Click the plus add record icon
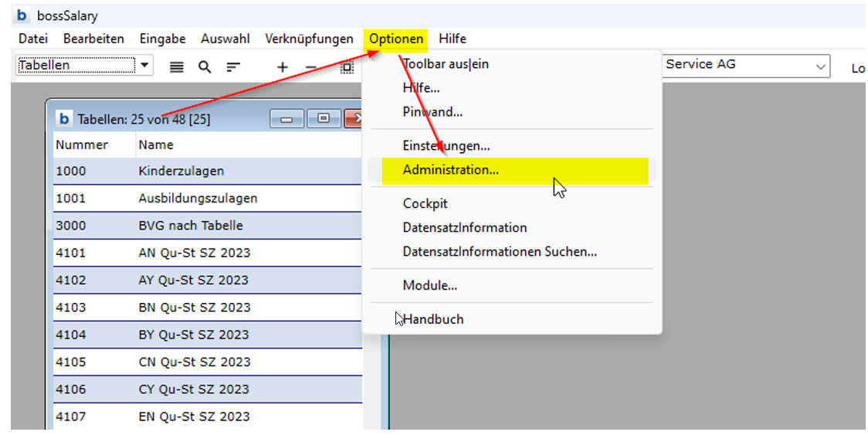Image resolution: width=868 pixels, height=435 pixels. point(283,67)
